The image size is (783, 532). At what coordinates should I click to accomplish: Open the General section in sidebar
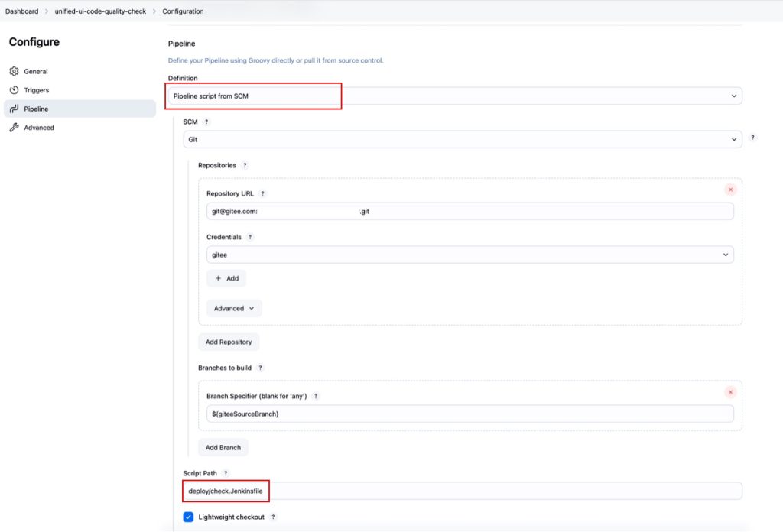pyautogui.click(x=36, y=72)
